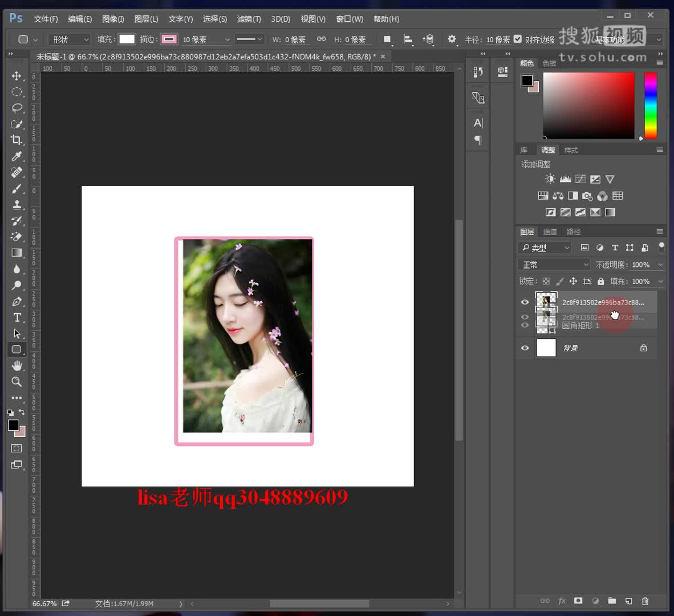The height and width of the screenshot is (616, 674).
Task: Click the add layer style fx icon
Action: [x=562, y=601]
